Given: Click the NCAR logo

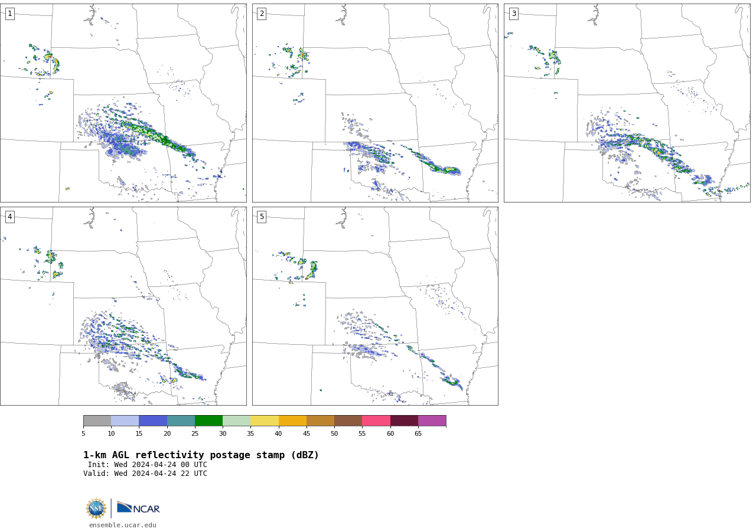Looking at the screenshot, I should tap(138, 508).
